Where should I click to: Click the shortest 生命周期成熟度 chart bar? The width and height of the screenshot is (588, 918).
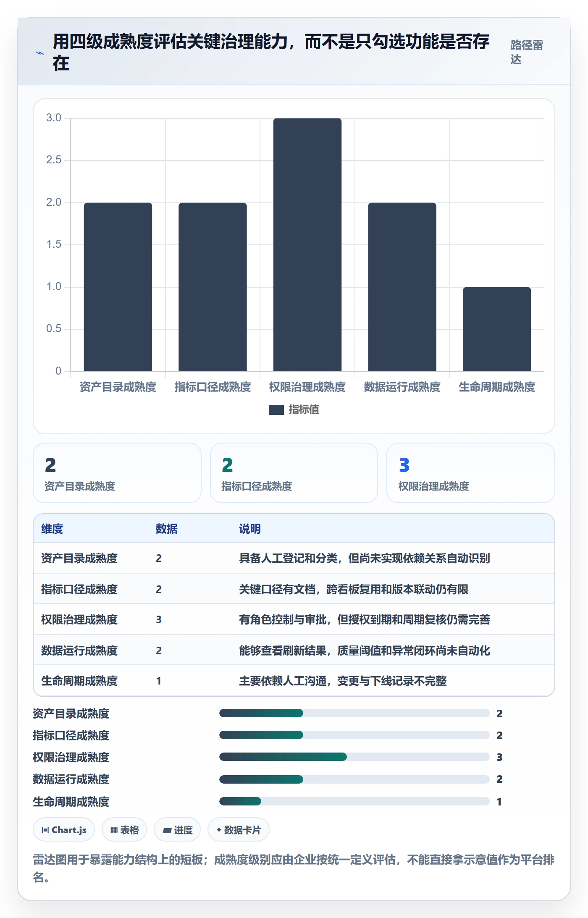point(497,329)
